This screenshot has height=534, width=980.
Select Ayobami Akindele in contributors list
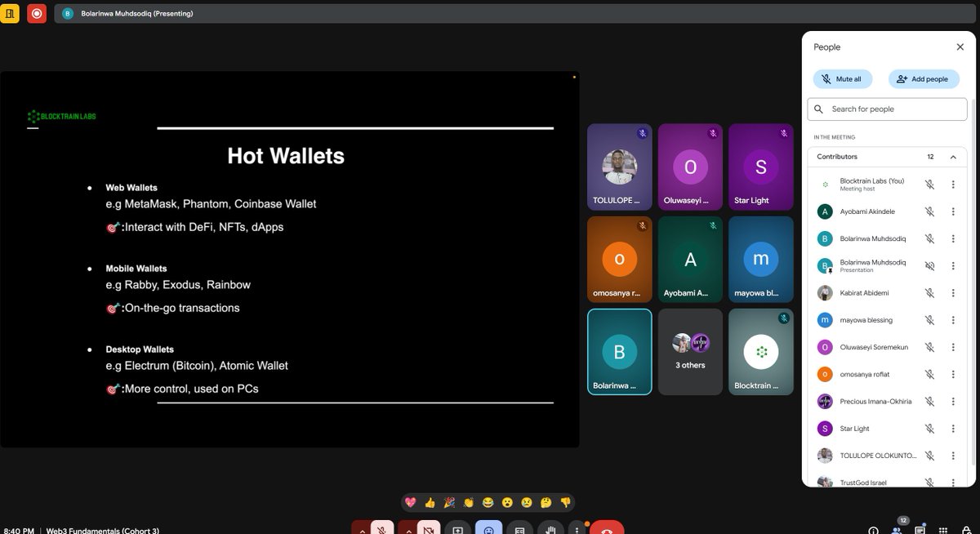pos(886,211)
